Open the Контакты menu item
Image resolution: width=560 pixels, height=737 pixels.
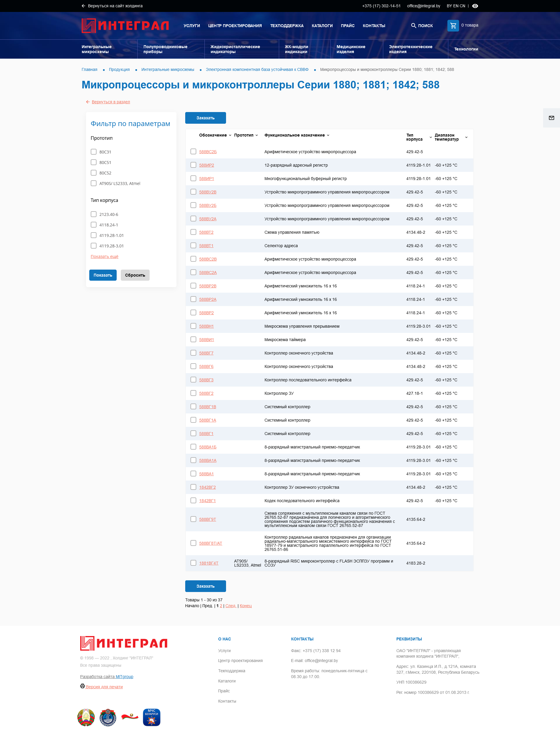click(x=374, y=26)
